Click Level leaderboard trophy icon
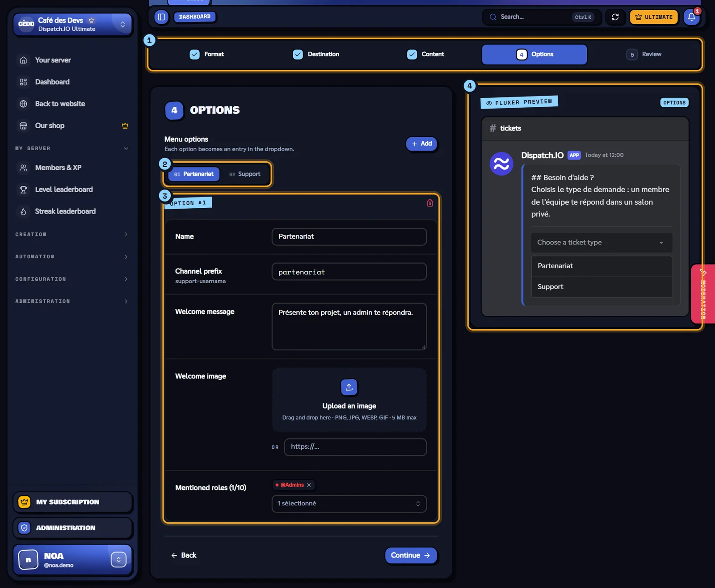The image size is (715, 588). pyautogui.click(x=23, y=189)
